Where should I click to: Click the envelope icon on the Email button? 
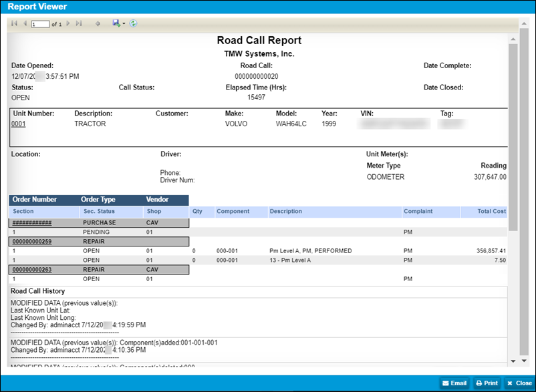[x=445, y=383]
